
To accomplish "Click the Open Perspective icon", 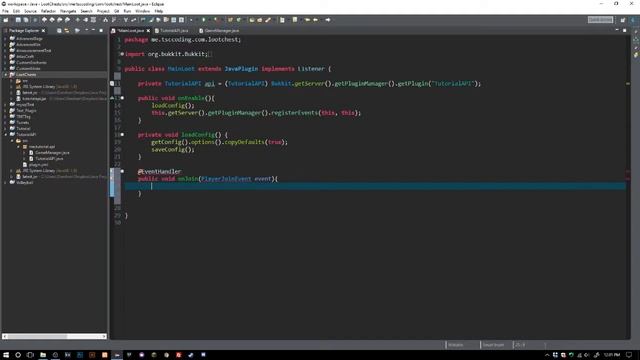I will pyautogui.click(x=623, y=20).
